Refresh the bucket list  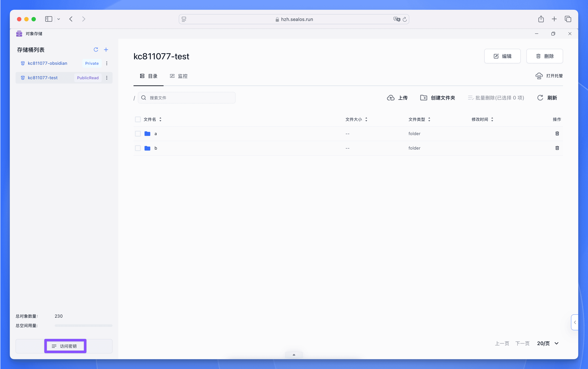(96, 50)
